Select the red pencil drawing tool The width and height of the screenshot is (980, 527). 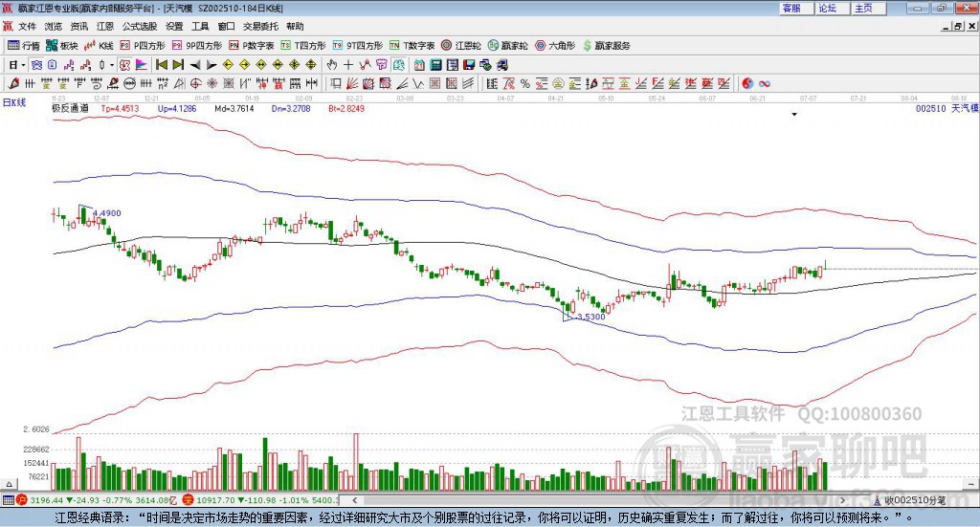[13, 83]
